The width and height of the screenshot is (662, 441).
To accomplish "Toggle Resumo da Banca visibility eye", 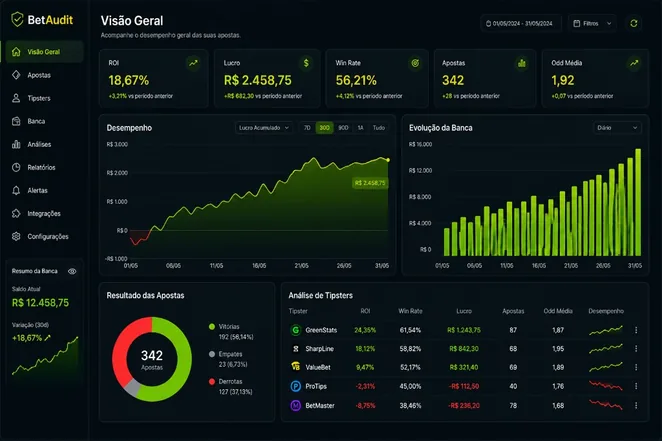I will pyautogui.click(x=72, y=271).
